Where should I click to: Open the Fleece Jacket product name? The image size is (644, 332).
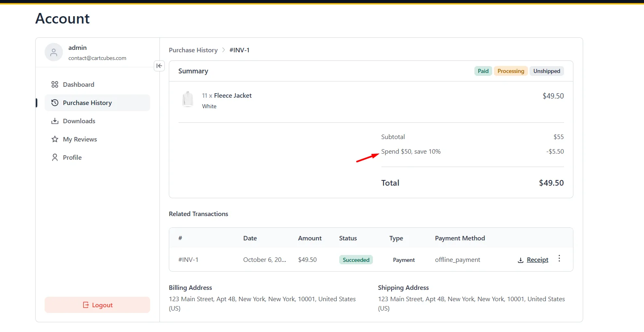[233, 96]
